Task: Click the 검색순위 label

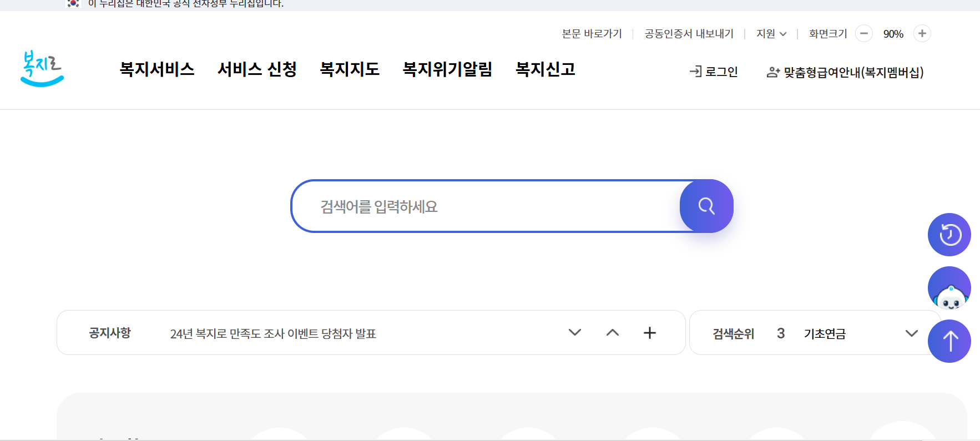Action: coord(734,334)
